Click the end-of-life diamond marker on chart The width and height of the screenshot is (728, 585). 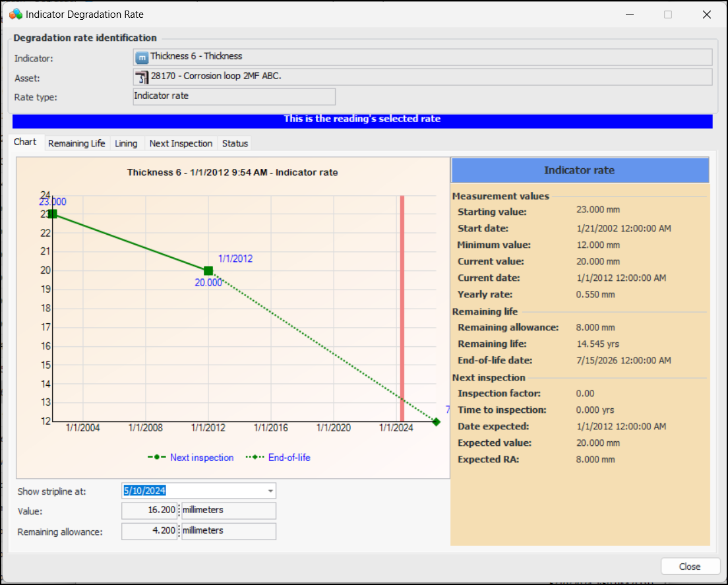tap(436, 421)
